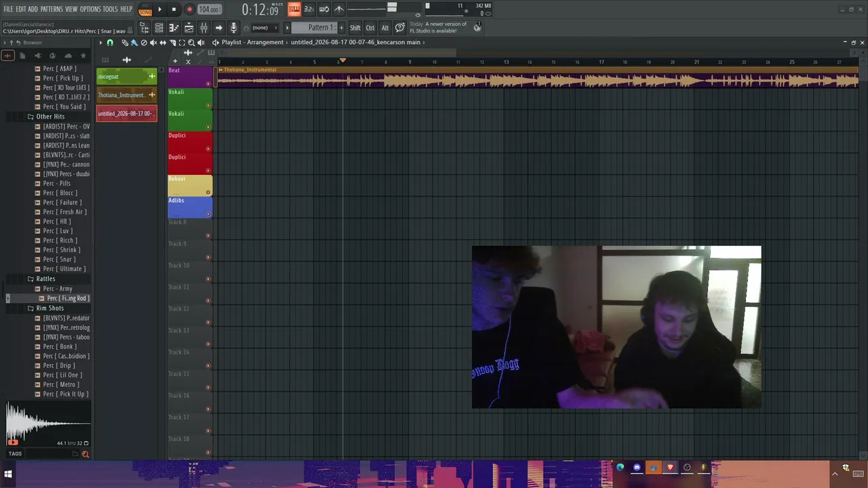Select Perc [ Fresh Air ] sample

click(x=64, y=212)
